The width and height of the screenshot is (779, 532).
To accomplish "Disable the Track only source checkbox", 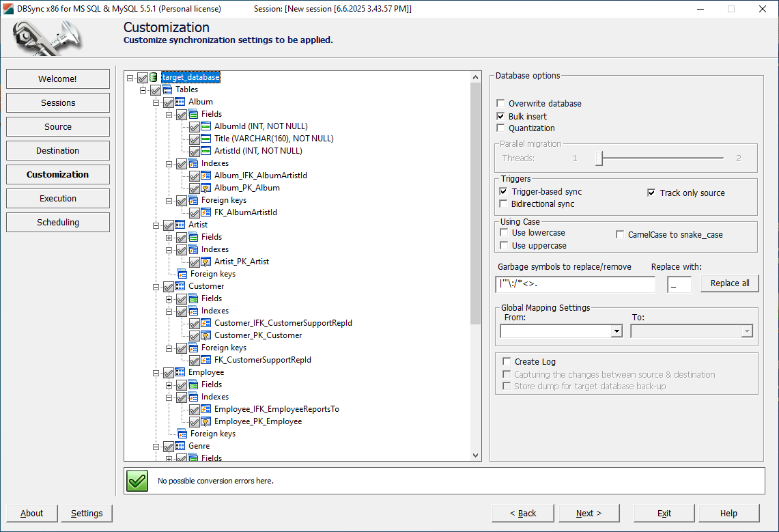I will point(652,193).
